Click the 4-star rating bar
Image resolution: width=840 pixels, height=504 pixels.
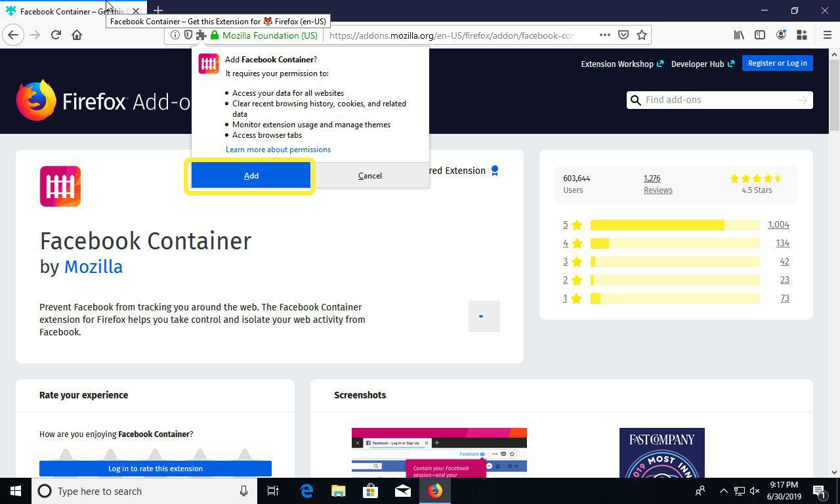[x=675, y=243]
